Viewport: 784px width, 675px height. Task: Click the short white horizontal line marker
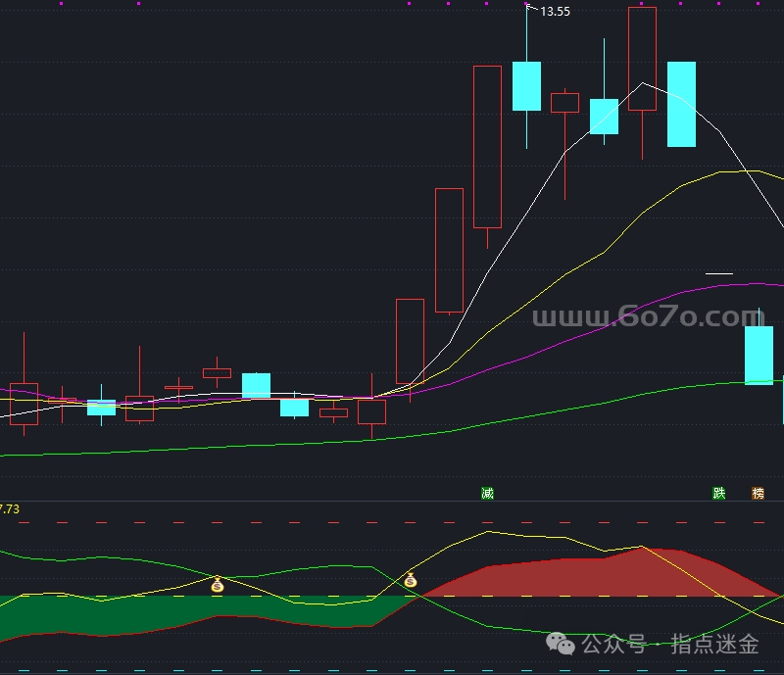719,273
